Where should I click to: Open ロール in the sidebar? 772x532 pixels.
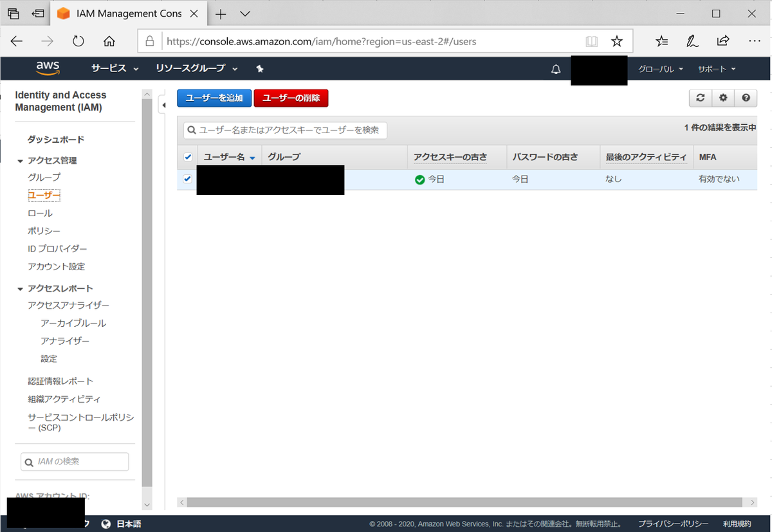tap(40, 213)
